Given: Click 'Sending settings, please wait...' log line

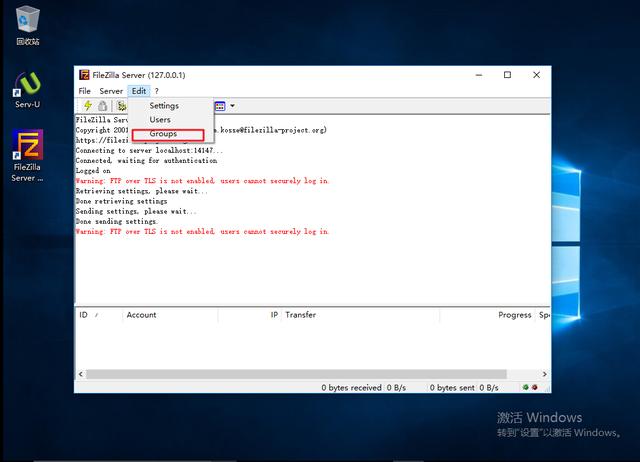Looking at the screenshot, I should click(136, 211).
